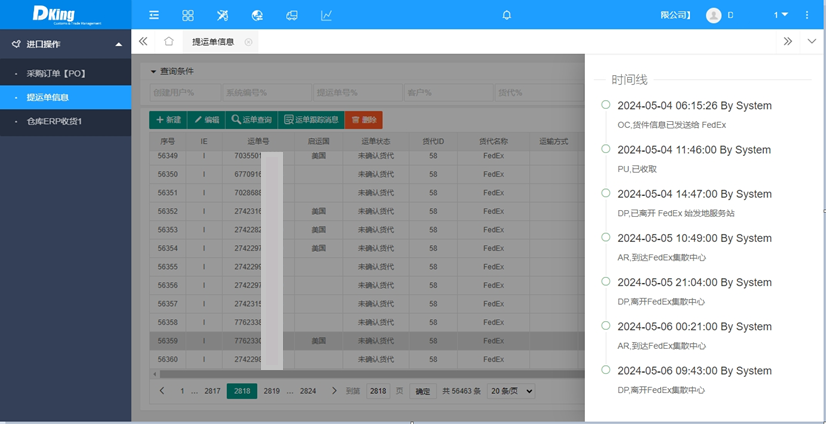Click the truck icon in top bar

click(292, 15)
